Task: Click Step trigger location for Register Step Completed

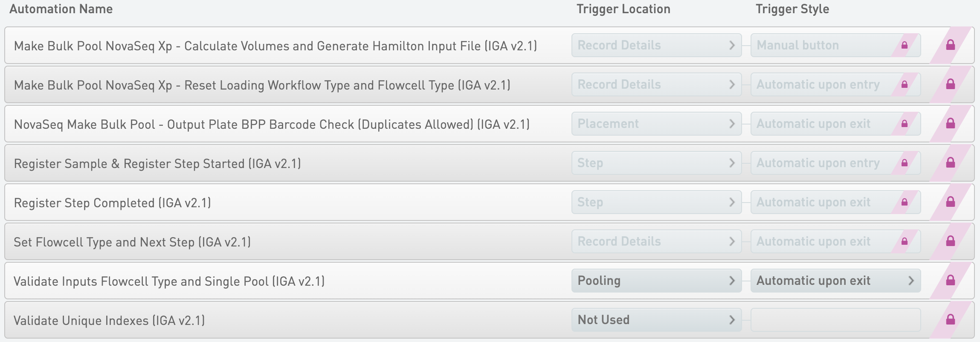Action: (656, 202)
